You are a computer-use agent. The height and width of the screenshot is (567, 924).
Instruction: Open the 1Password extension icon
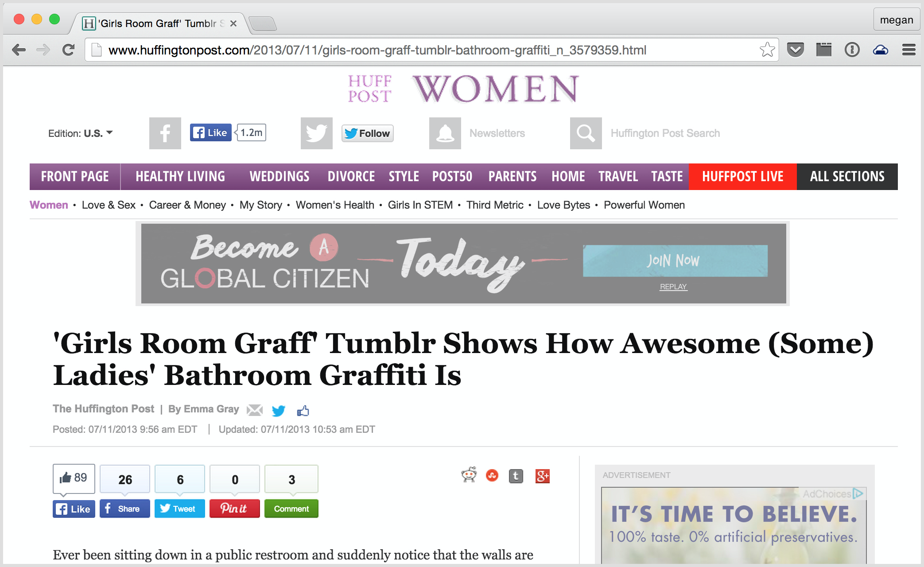[852, 50]
